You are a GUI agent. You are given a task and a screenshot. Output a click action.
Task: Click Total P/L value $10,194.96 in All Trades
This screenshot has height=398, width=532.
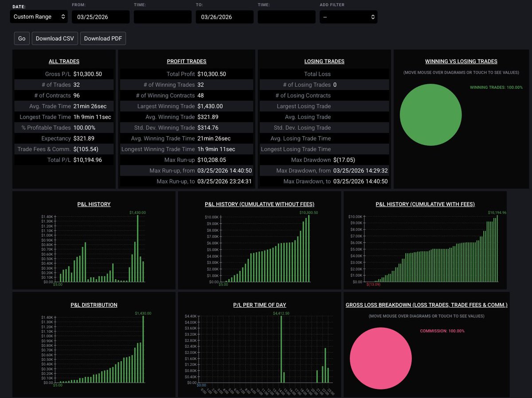pyautogui.click(x=88, y=160)
